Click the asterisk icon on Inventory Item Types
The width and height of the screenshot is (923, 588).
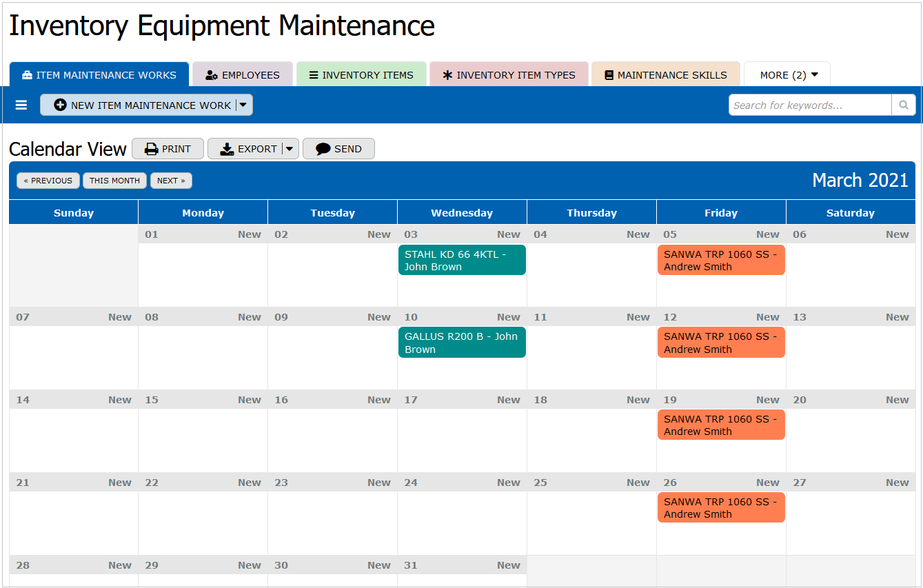[447, 75]
